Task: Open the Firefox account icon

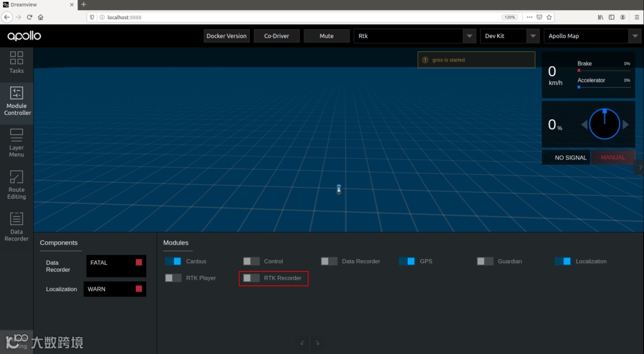Action: click(x=623, y=17)
